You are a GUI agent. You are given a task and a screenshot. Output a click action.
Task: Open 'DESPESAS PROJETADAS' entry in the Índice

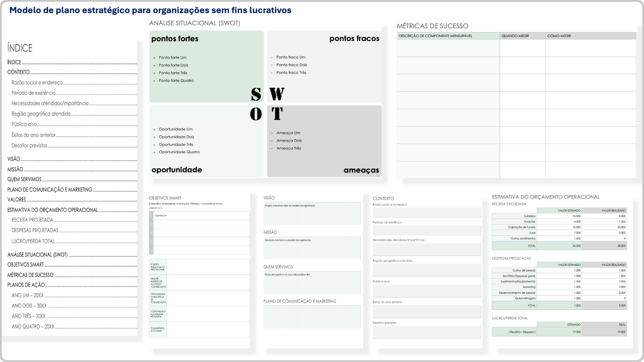(x=35, y=230)
